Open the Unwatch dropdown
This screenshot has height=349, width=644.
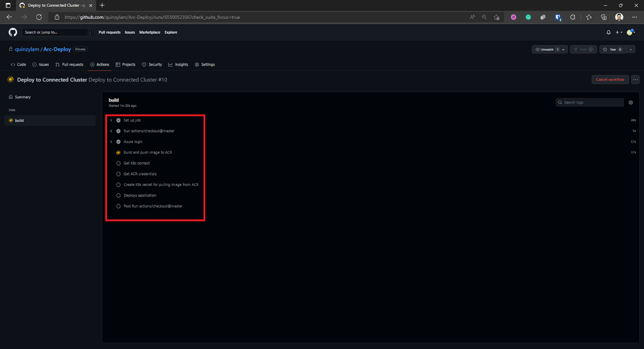549,50
